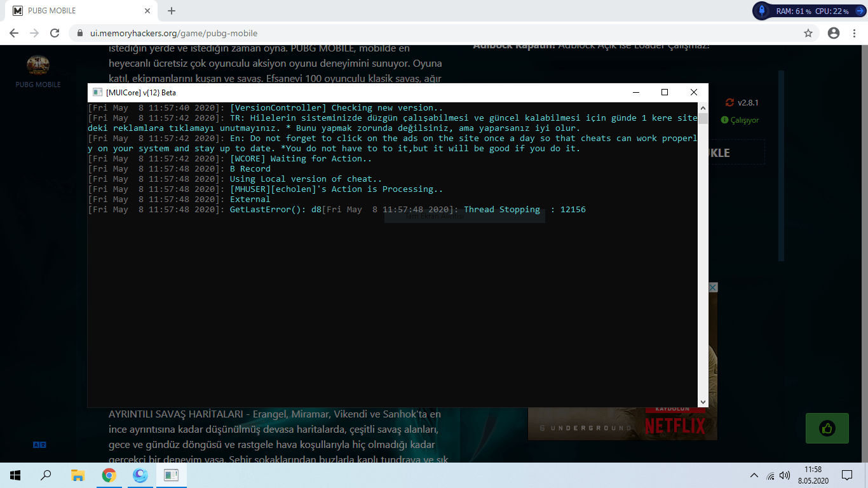Close the PUBG MOBILE browser tab
This screenshot has height=488, width=868.
pos(147,11)
